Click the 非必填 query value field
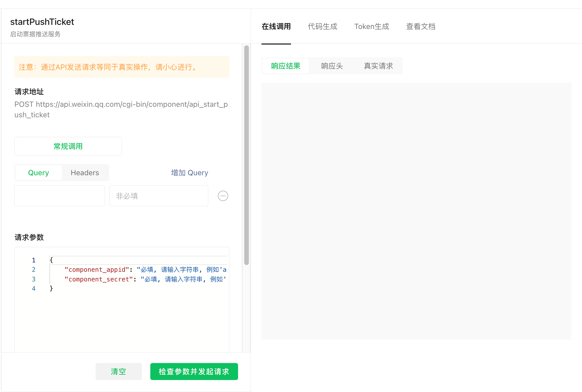Viewport: 582px width, 392px height. pos(159,196)
